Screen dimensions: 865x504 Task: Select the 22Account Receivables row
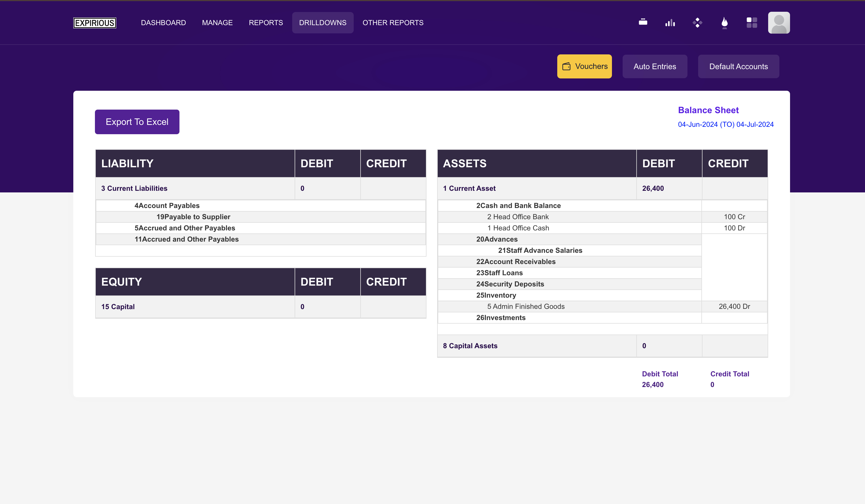[x=570, y=262]
